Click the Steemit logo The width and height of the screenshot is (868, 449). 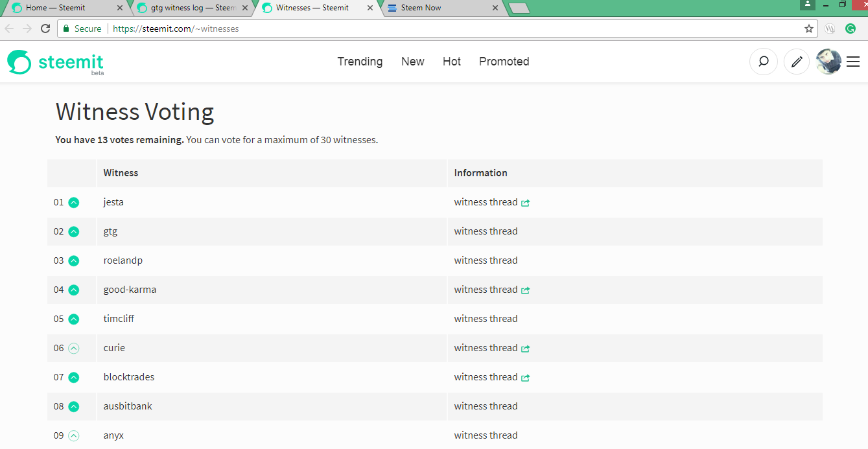coord(56,62)
